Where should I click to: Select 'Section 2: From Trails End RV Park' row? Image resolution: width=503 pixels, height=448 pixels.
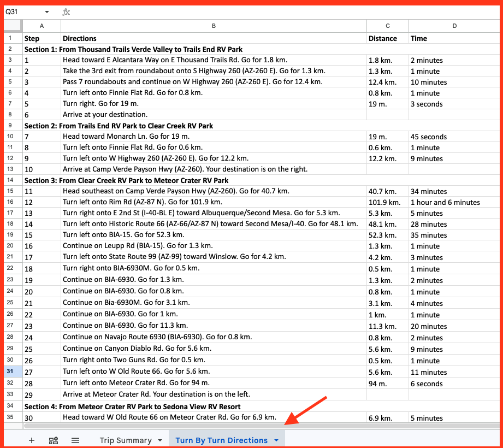pyautogui.click(x=262, y=126)
